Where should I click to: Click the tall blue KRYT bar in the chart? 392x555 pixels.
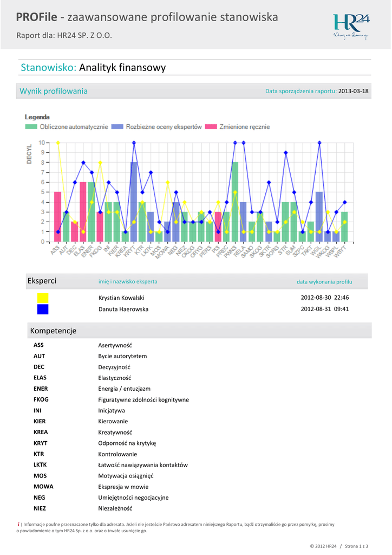click(x=134, y=202)
